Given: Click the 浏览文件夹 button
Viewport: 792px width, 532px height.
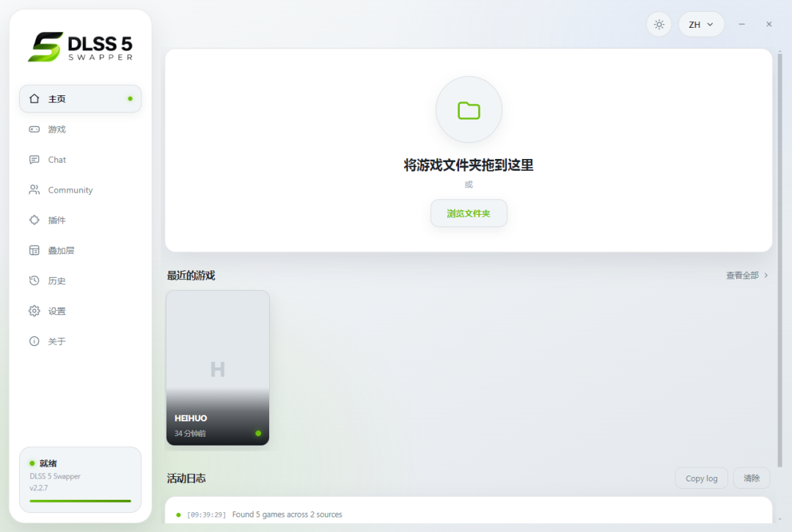Looking at the screenshot, I should 469,213.
